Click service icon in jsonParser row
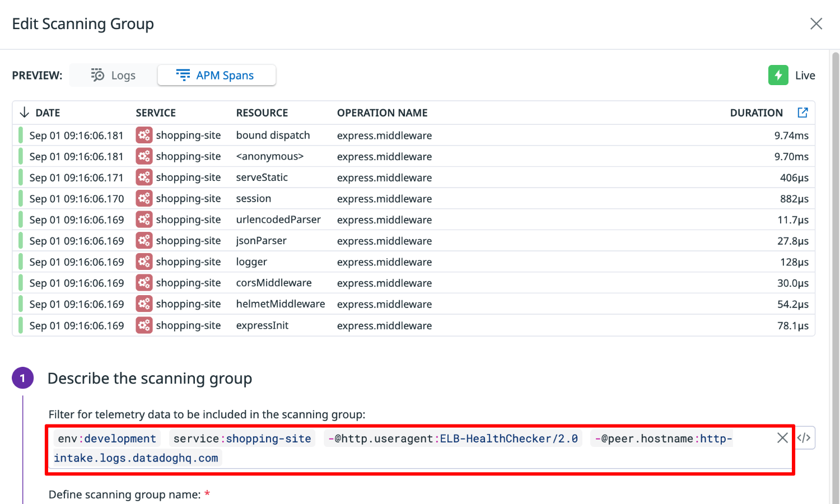The image size is (840, 504). (x=144, y=241)
